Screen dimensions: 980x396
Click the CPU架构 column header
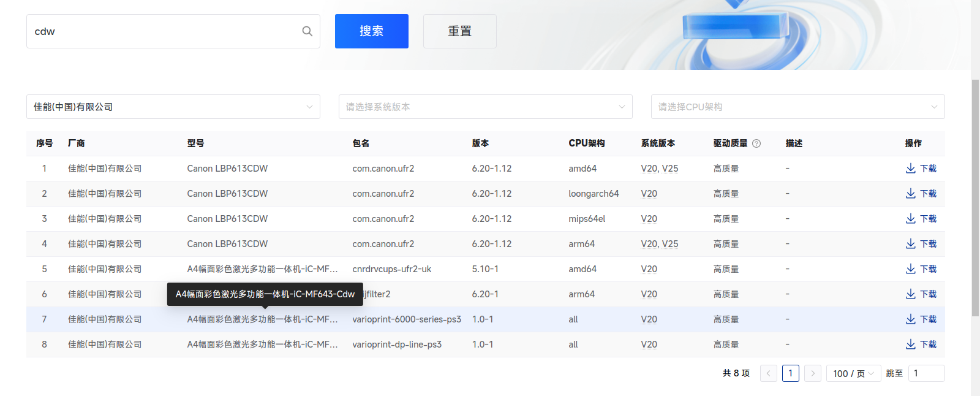[x=587, y=143]
